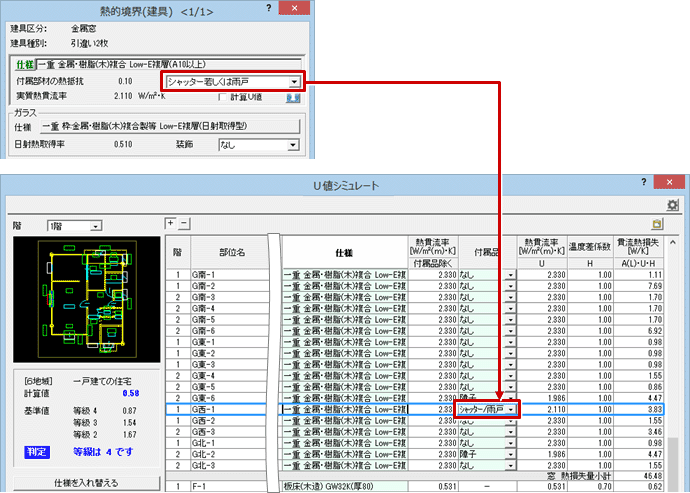Click the 等級は 4 です result text
The width and height of the screenshot is (690, 493).
pyautogui.click(x=103, y=452)
